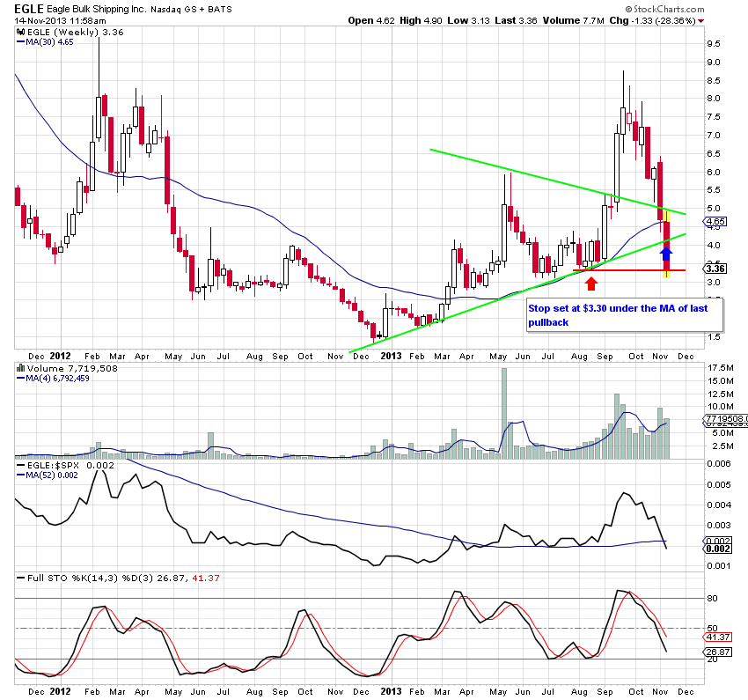This screenshot has height=700, width=748.
Task: Click the Open 4.62 value
Action: pyautogui.click(x=371, y=20)
